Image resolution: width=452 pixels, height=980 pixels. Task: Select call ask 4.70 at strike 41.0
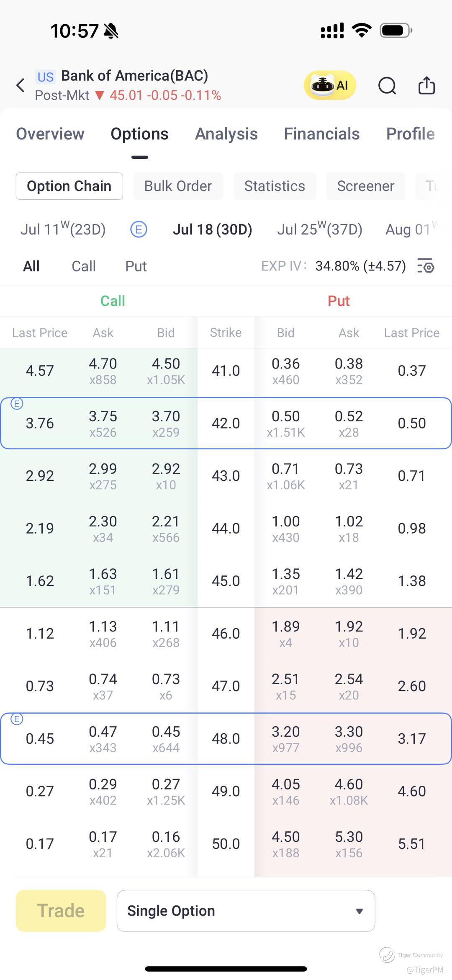[103, 371]
